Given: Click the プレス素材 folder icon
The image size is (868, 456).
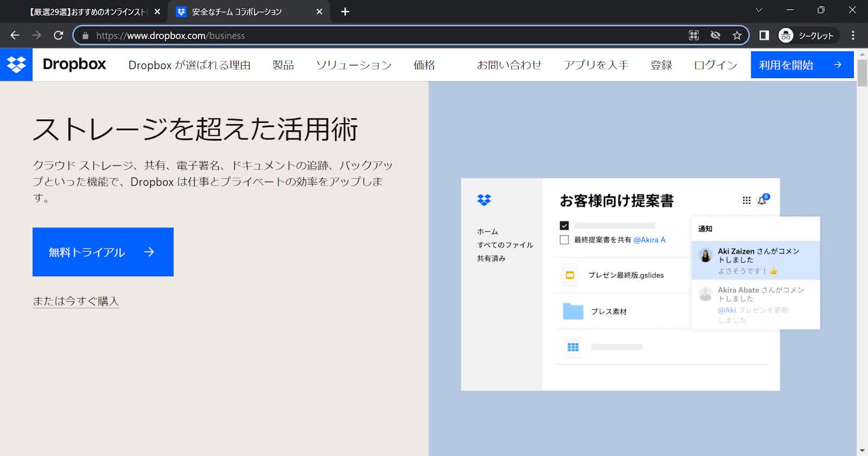Looking at the screenshot, I should pos(573,311).
